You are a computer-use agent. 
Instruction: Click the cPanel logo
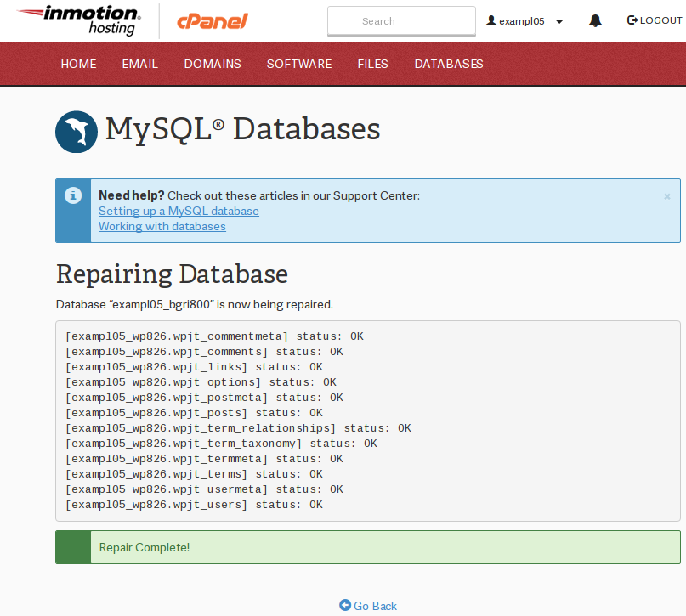[x=212, y=21]
